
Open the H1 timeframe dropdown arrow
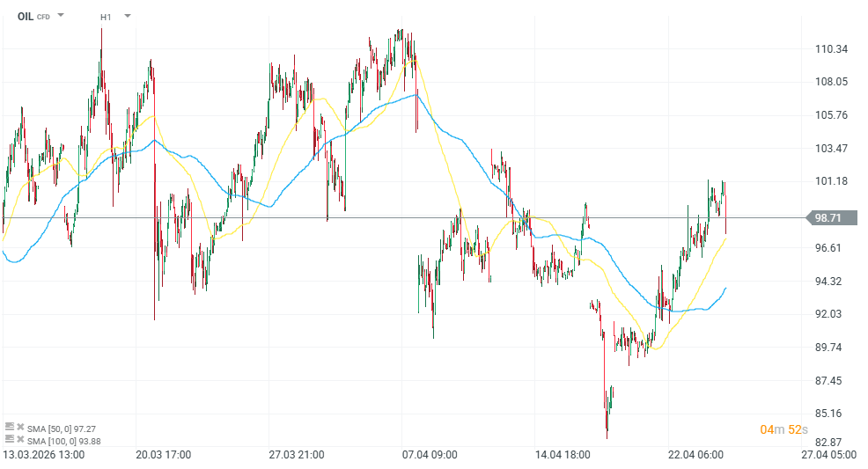128,16
